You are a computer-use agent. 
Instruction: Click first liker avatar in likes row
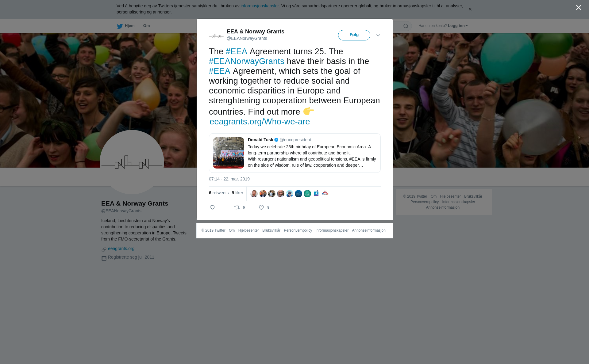coord(254,194)
